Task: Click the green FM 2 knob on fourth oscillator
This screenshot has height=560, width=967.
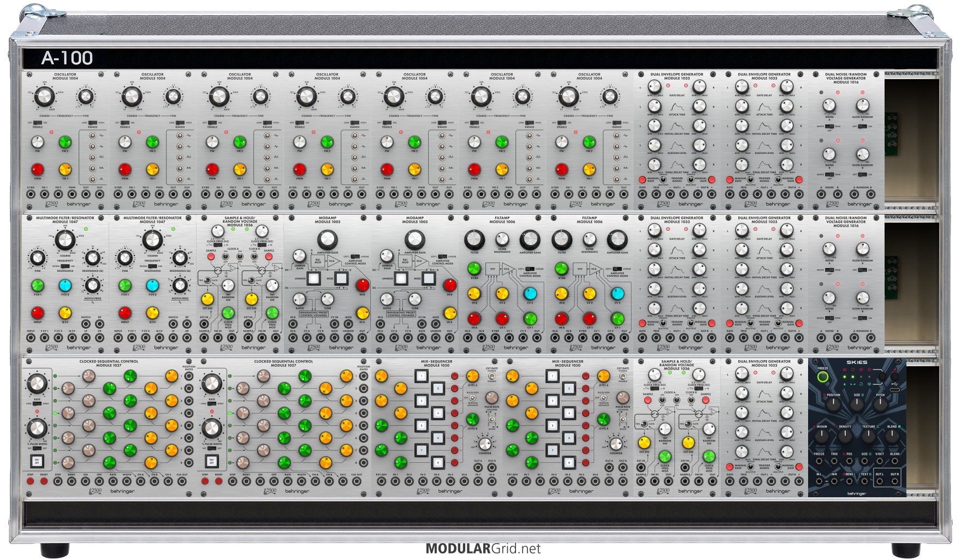Action: tap(327, 142)
